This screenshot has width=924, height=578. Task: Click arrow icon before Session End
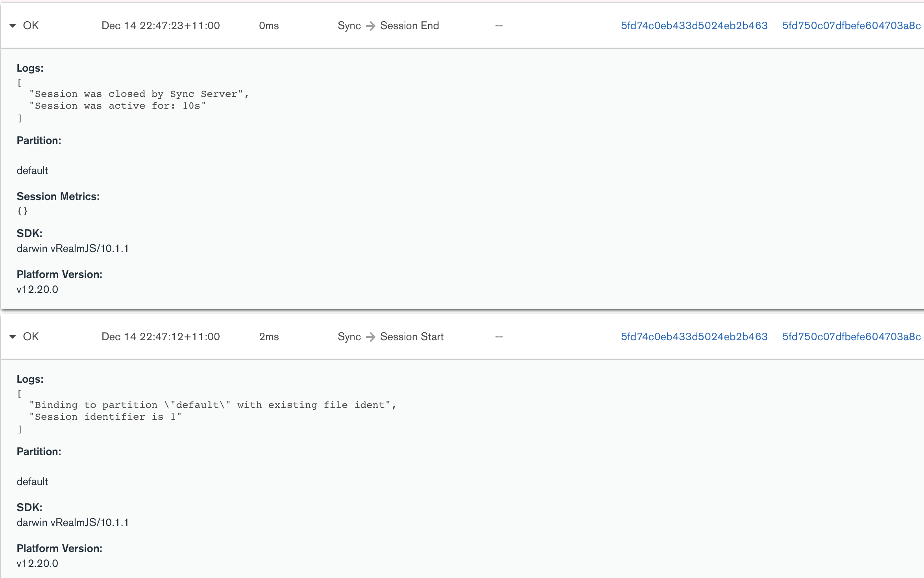(x=370, y=26)
